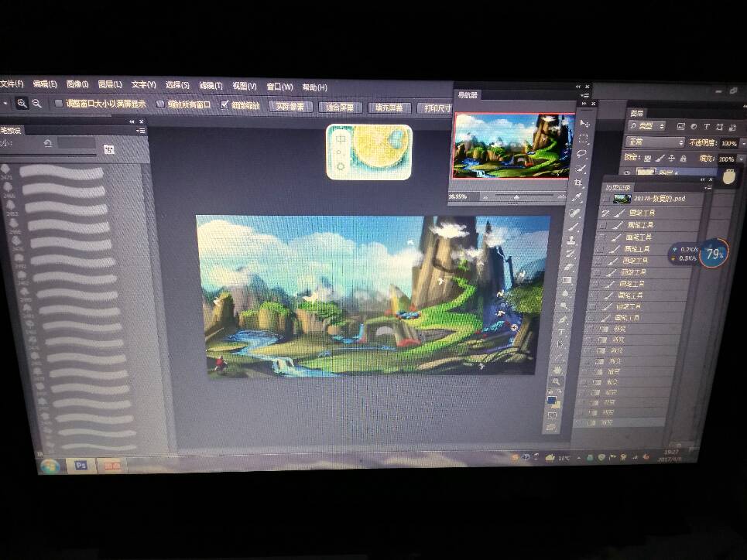Open the brush presets panel menu

coord(141,131)
